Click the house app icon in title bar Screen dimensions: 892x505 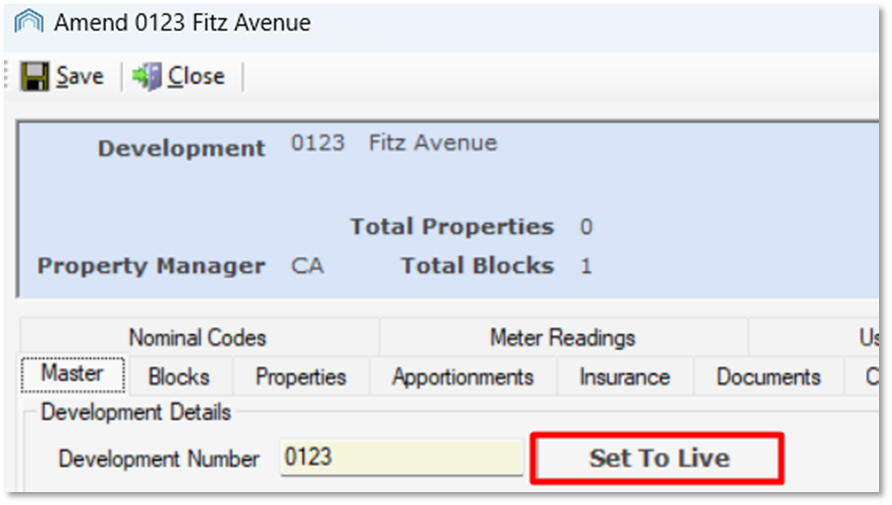pyautogui.click(x=28, y=22)
